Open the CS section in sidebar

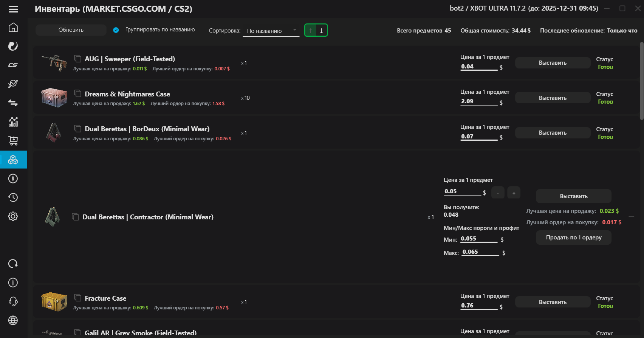[13, 65]
